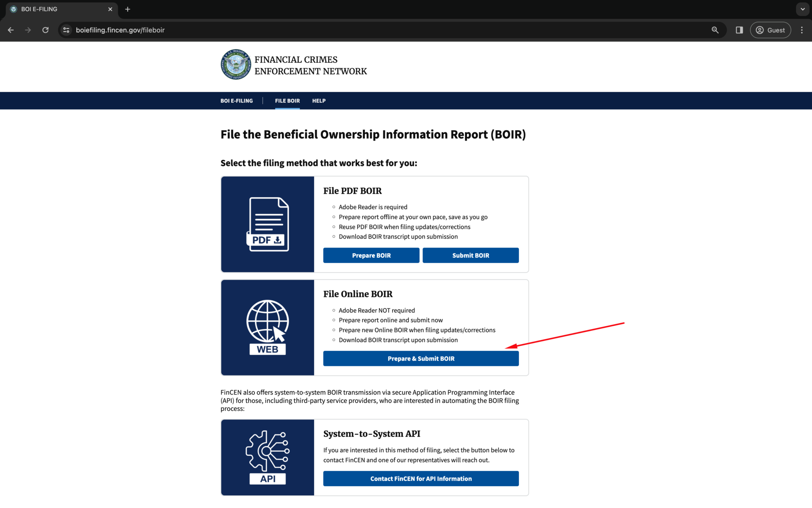The height and width of the screenshot is (508, 812).
Task: Open the HELP navigation item
Action: click(x=319, y=100)
